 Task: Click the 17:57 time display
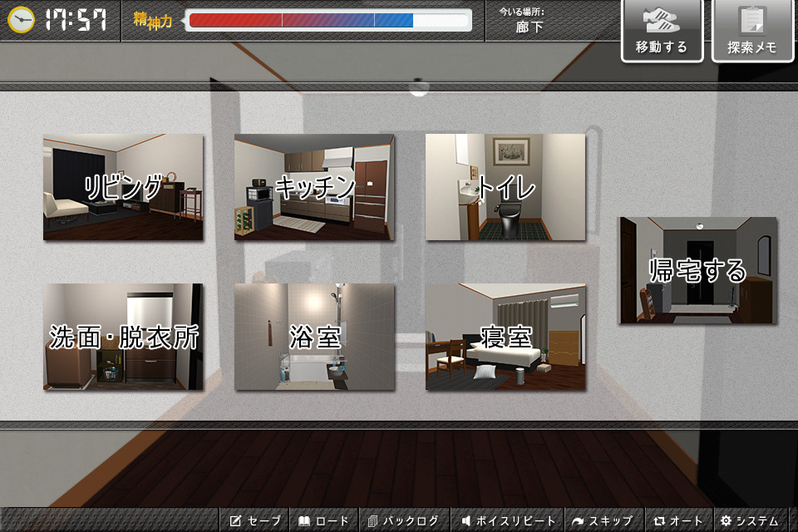click(76, 21)
